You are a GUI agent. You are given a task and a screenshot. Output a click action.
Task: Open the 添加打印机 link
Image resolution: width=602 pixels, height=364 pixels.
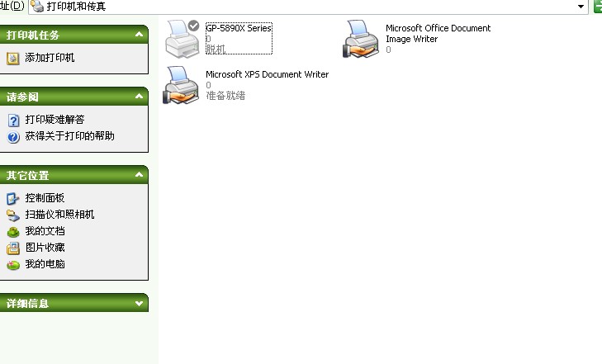pyautogui.click(x=50, y=58)
